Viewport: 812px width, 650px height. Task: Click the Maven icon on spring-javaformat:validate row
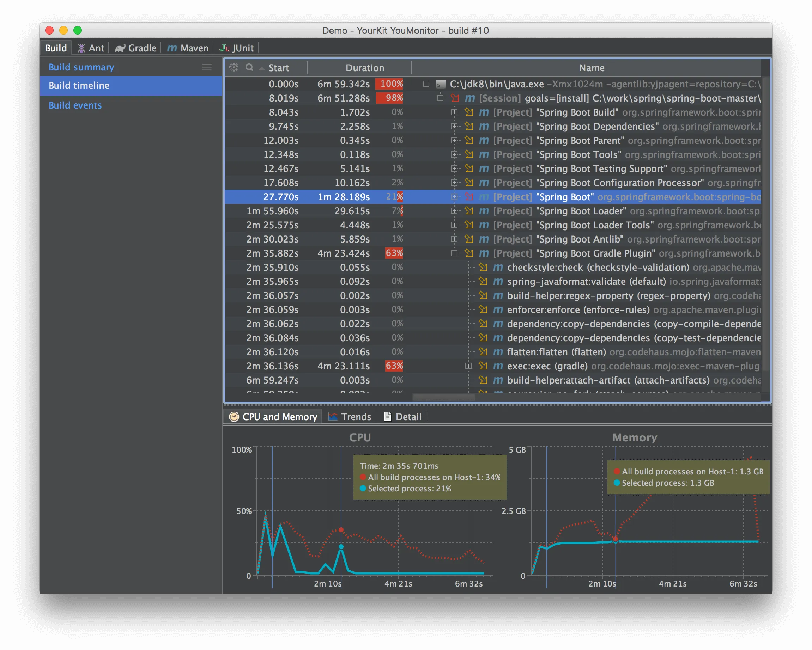click(x=498, y=281)
